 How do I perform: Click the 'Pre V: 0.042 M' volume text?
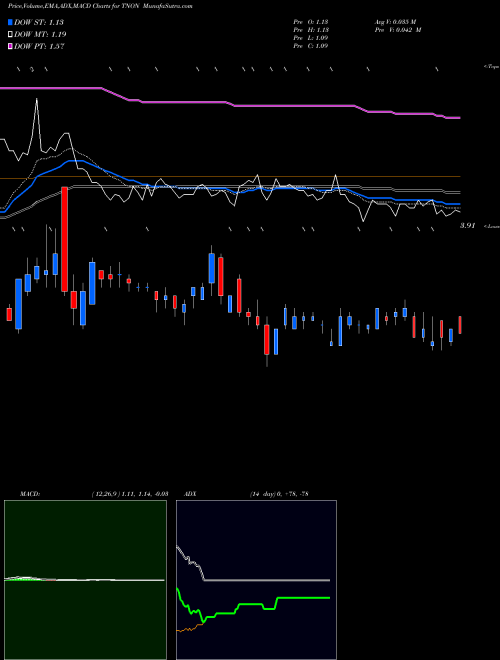tap(398, 30)
